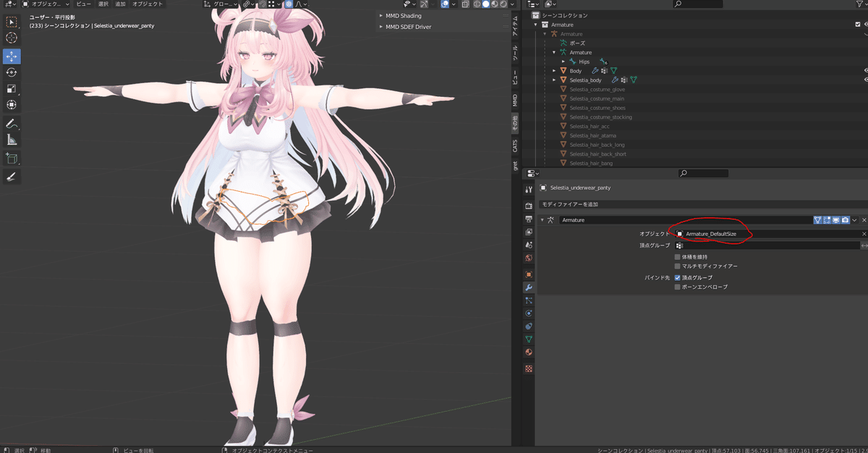Open the transform orientation グロー dropdown

(221, 4)
